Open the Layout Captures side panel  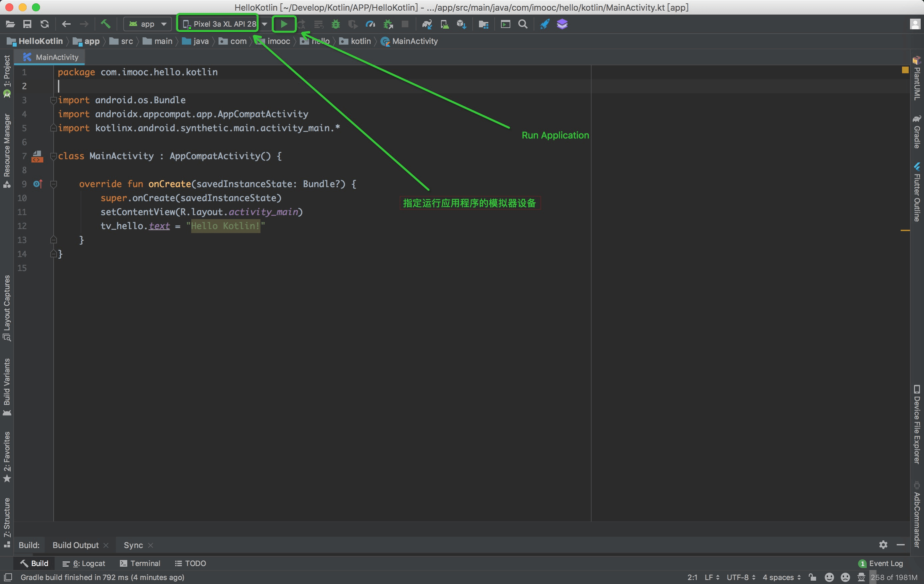[x=7, y=308]
